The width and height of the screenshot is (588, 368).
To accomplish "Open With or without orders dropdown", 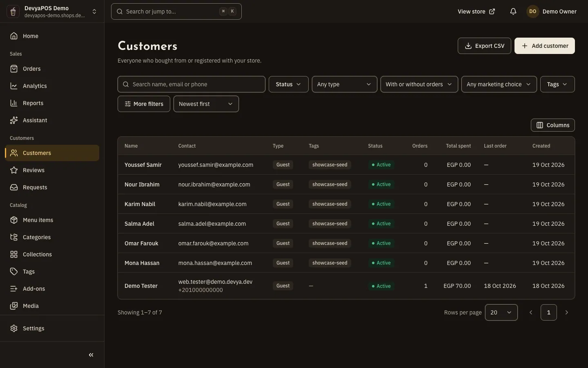I will 419,84.
